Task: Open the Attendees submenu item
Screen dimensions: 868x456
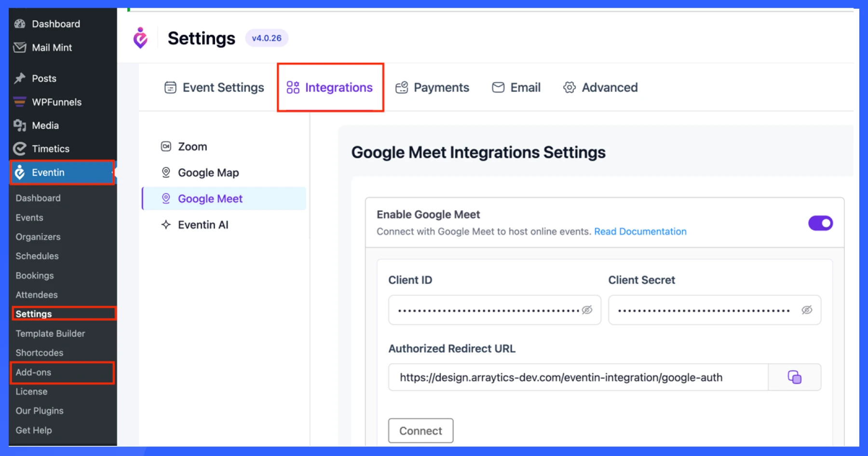Action: pyautogui.click(x=37, y=295)
